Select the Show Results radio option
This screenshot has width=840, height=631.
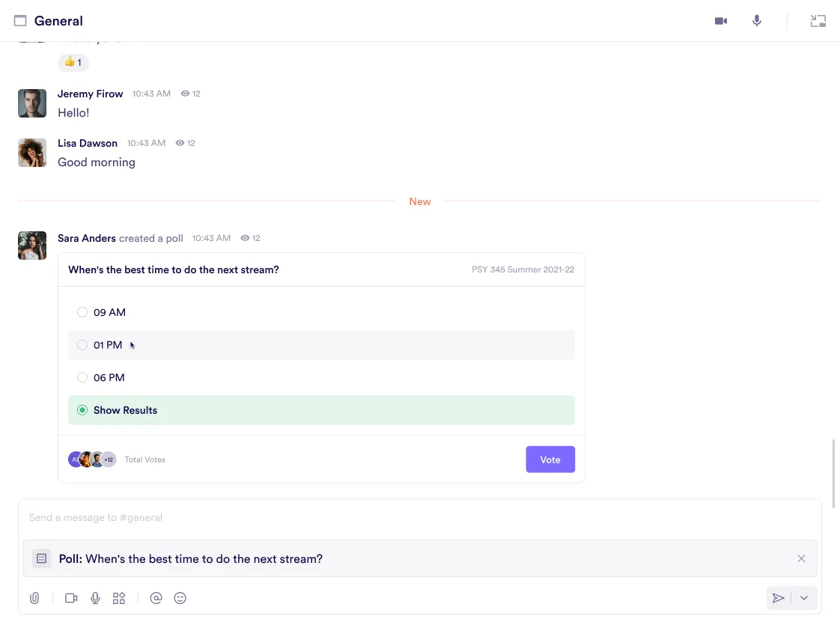[82, 410]
